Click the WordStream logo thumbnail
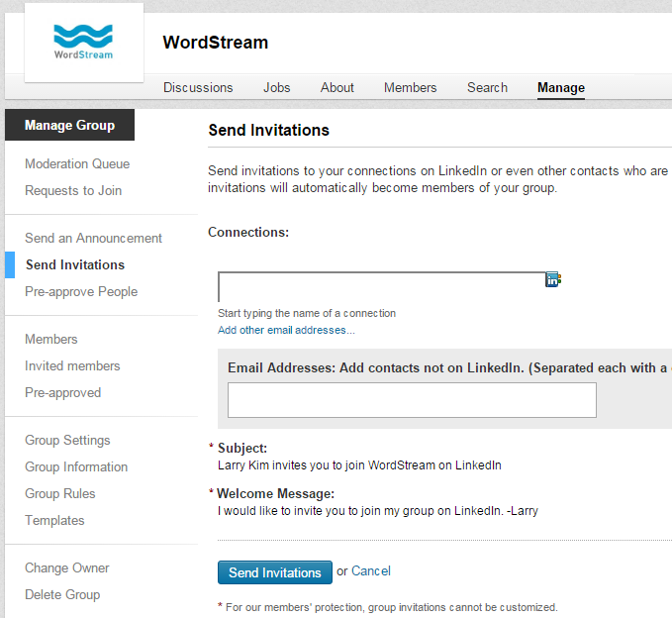 tap(84, 43)
